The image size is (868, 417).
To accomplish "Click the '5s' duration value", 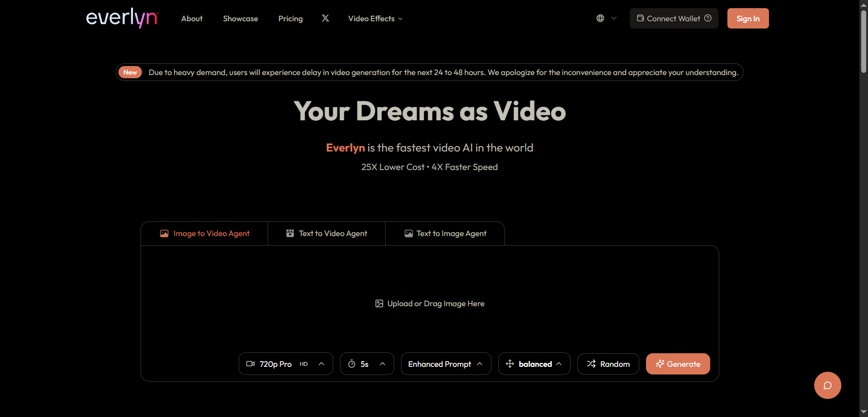I will tap(364, 364).
